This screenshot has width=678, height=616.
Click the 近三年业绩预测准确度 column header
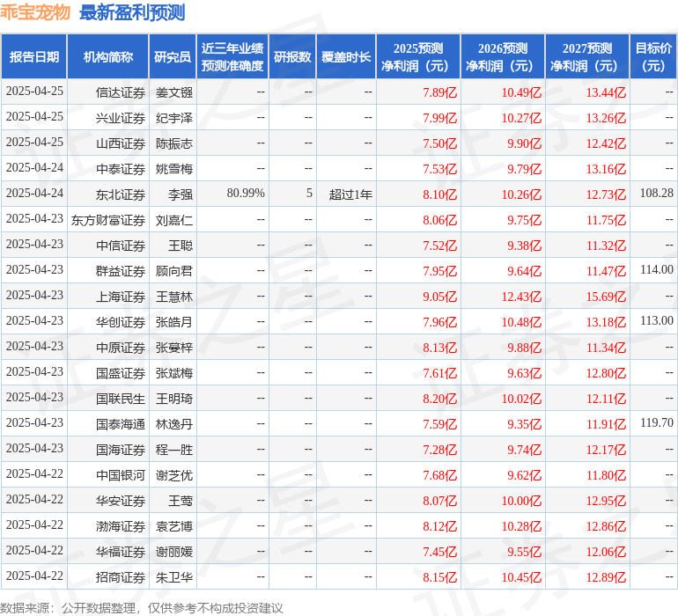232,57
